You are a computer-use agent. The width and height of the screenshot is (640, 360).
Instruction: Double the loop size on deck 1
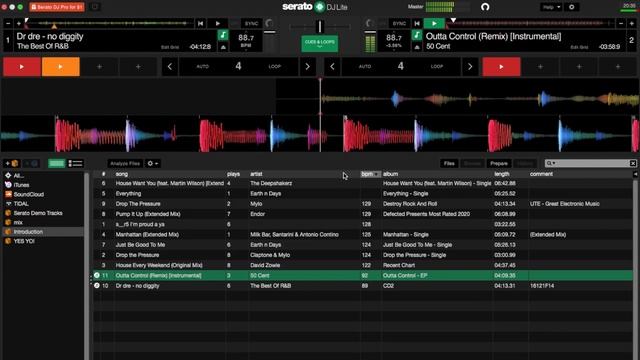point(307,67)
